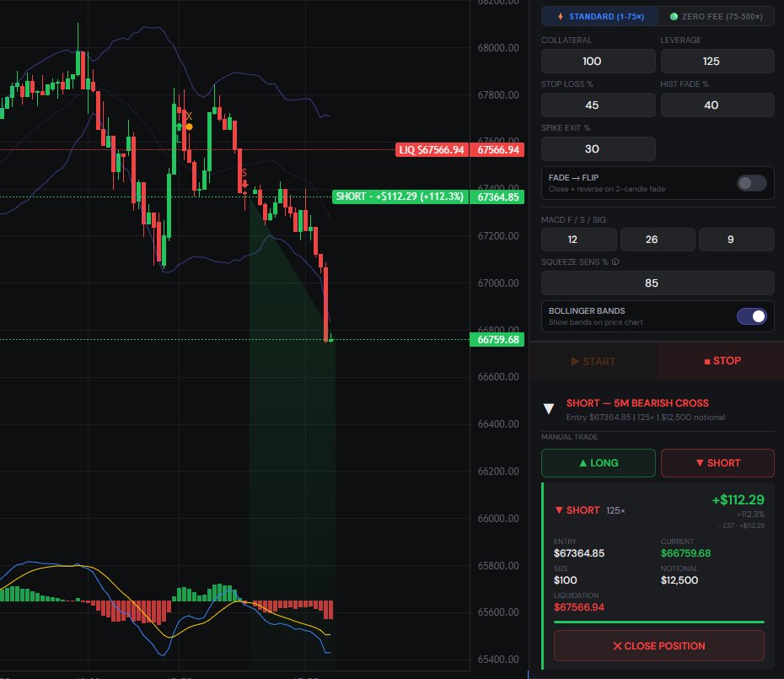Click the Stop Loss % field showing 45

(598, 105)
